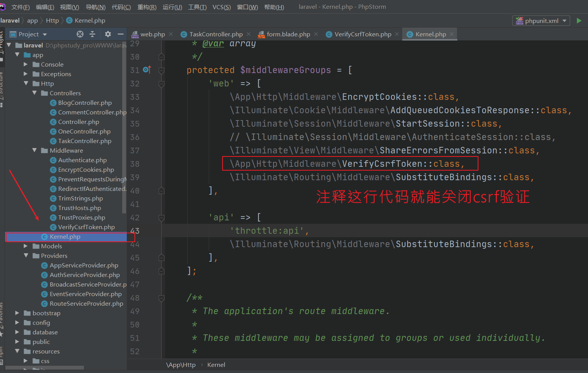Close the Kernel.php tab
This screenshot has height=373, width=588.
click(452, 34)
